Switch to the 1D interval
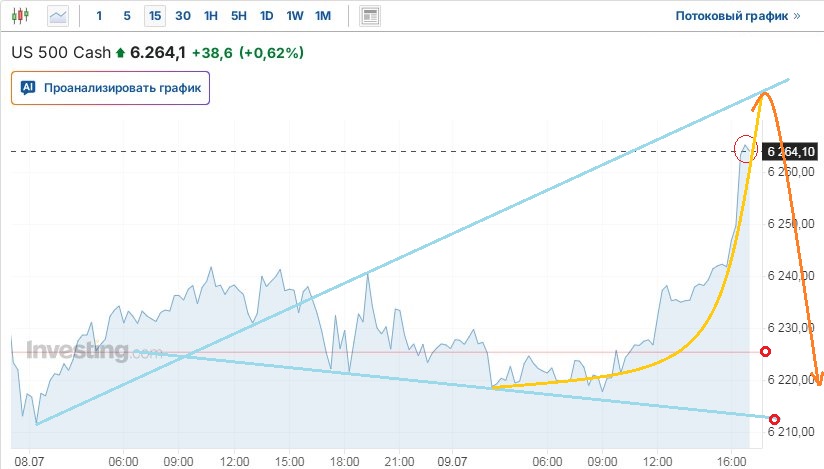 (266, 16)
